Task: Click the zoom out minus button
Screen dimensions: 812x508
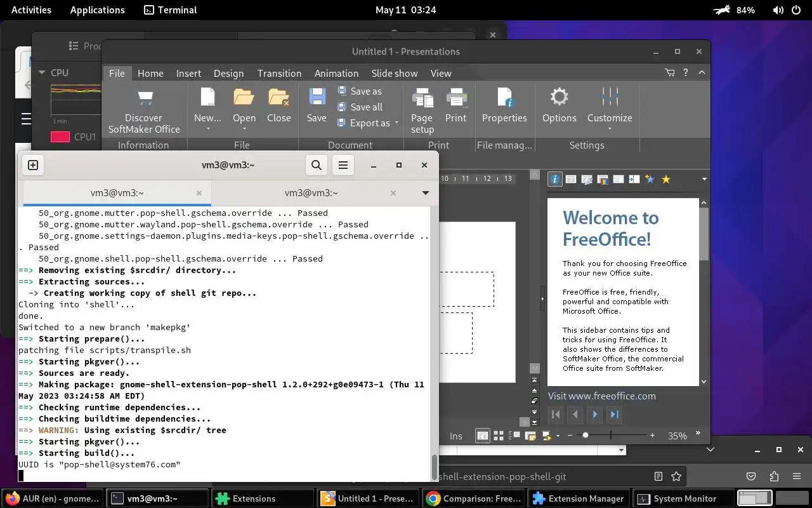Action: [569, 436]
